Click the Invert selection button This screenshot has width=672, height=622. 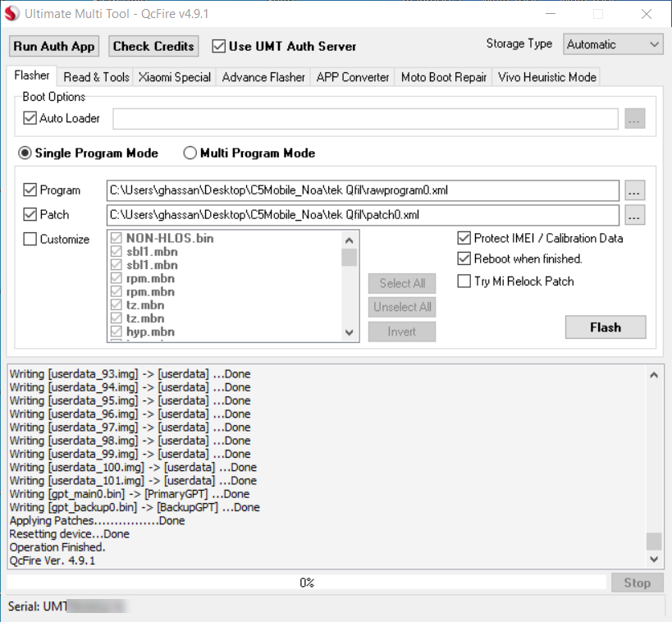(402, 332)
